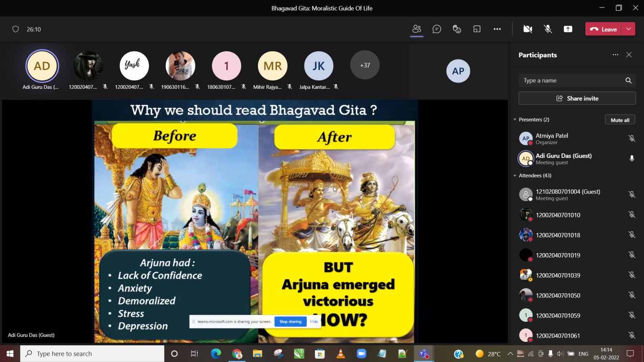Select participant Atmiya Patel in list
Image resolution: width=644 pixels, height=362 pixels.
click(577, 139)
